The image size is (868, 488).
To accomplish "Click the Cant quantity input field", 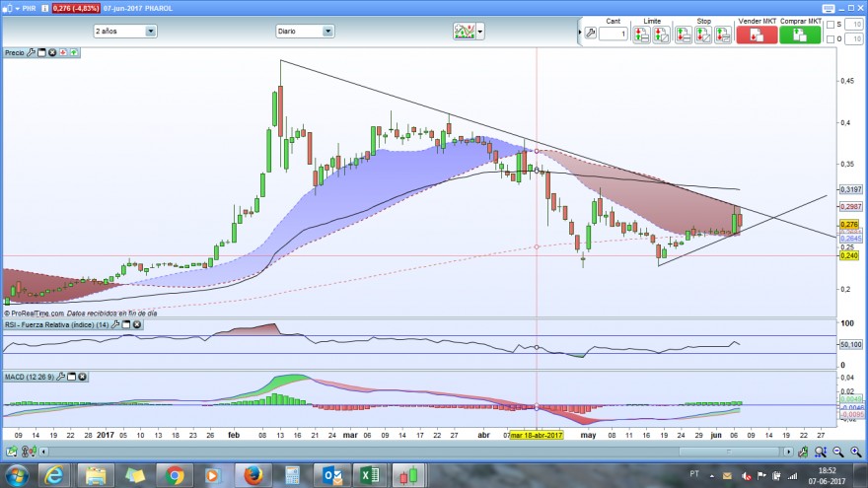I will point(614,35).
